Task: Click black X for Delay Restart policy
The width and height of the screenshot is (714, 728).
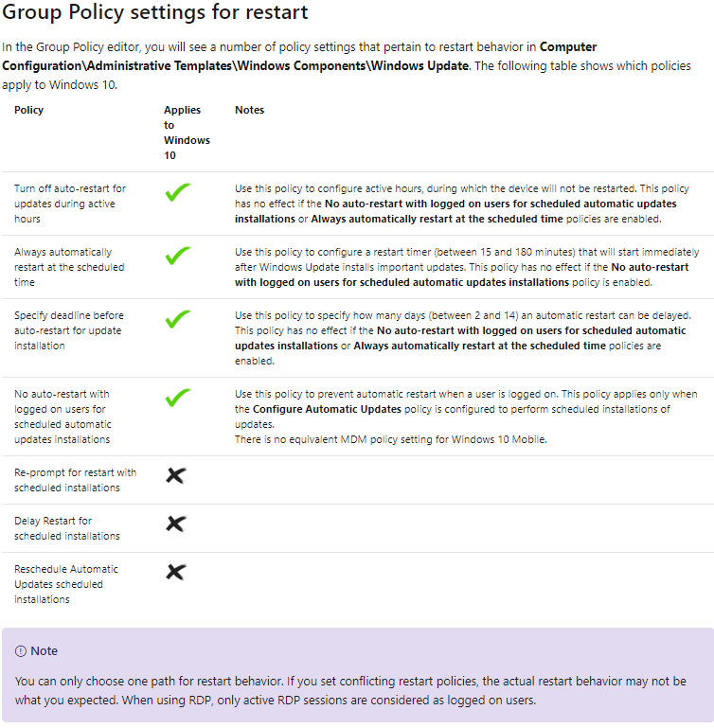Action: click(175, 524)
